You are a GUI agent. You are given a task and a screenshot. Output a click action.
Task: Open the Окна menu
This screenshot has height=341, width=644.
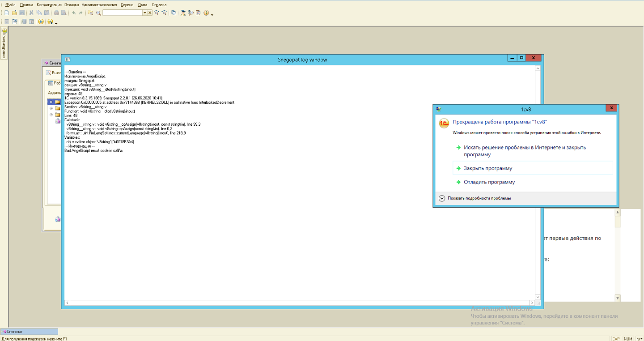point(143,5)
